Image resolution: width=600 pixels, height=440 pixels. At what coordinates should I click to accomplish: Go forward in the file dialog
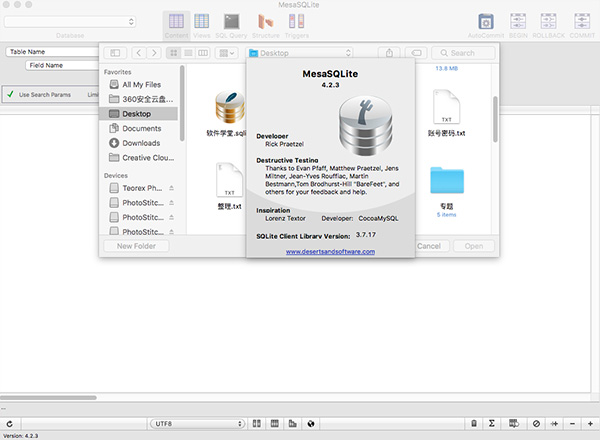(154, 53)
